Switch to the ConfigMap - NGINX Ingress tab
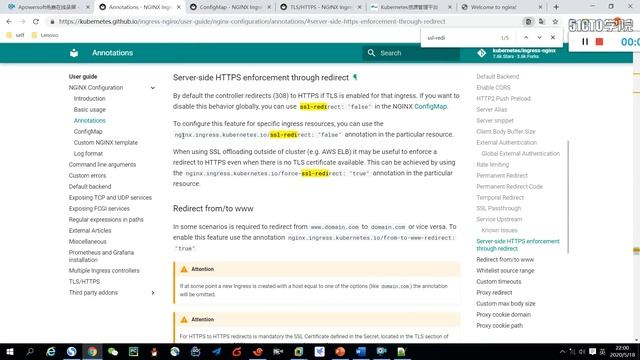Screen dimensions: 640x360 230,7
